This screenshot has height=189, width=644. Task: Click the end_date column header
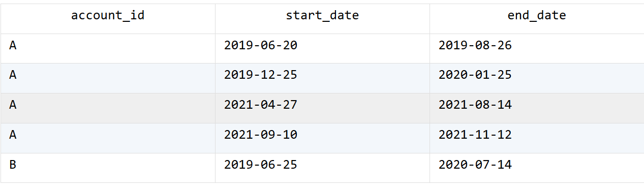[x=537, y=16]
